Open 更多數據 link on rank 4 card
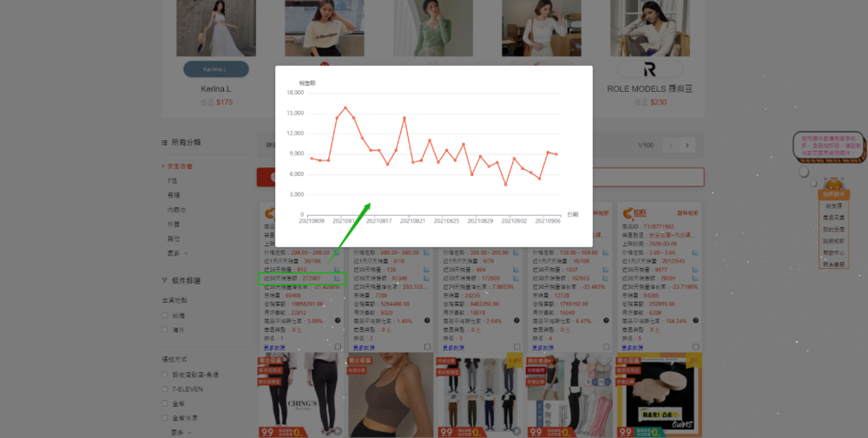The width and height of the screenshot is (868, 438). [x=543, y=348]
